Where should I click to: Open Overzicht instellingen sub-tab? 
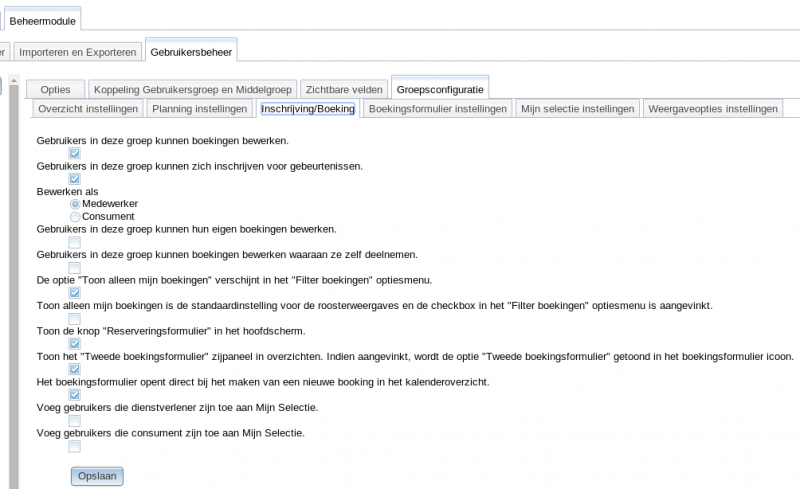tap(88, 109)
